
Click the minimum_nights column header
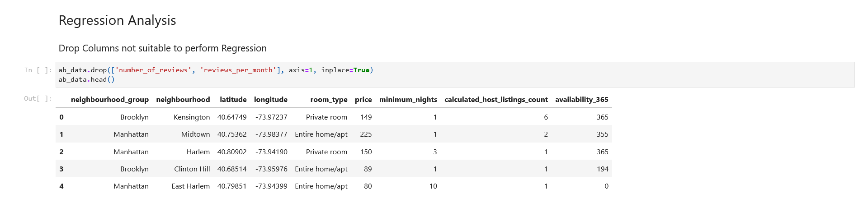(x=408, y=99)
